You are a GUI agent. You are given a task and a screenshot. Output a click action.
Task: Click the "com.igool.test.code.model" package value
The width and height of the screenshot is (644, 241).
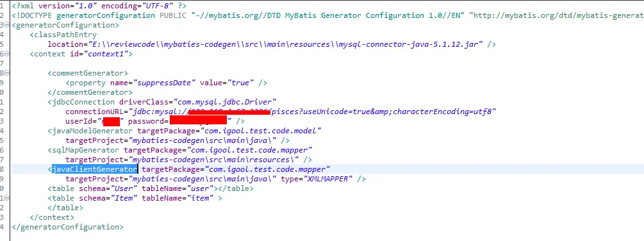pos(260,131)
